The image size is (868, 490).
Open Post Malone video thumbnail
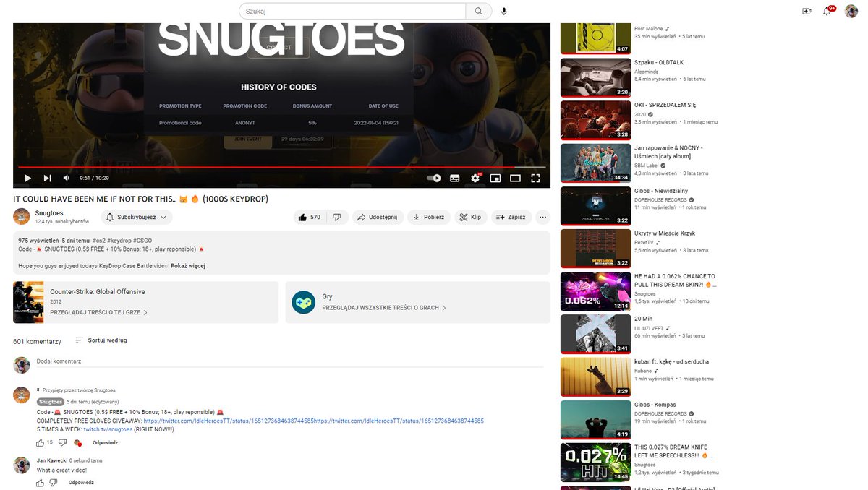(x=595, y=38)
